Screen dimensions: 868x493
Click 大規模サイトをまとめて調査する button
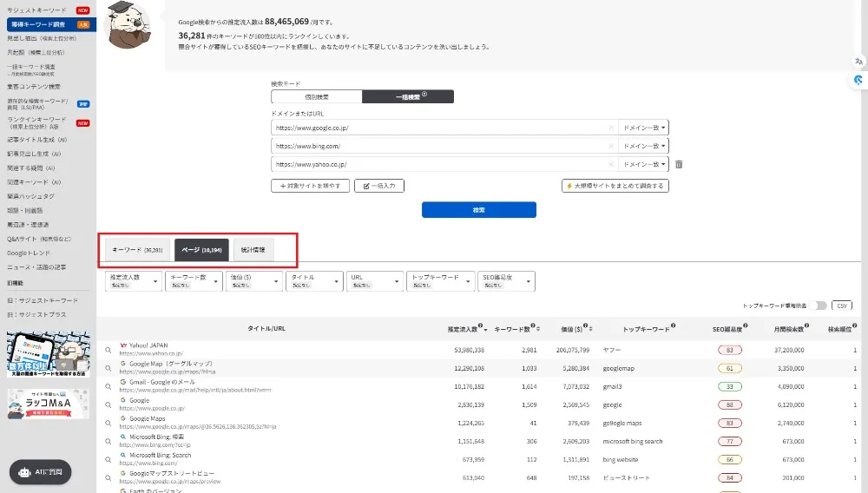(x=615, y=186)
